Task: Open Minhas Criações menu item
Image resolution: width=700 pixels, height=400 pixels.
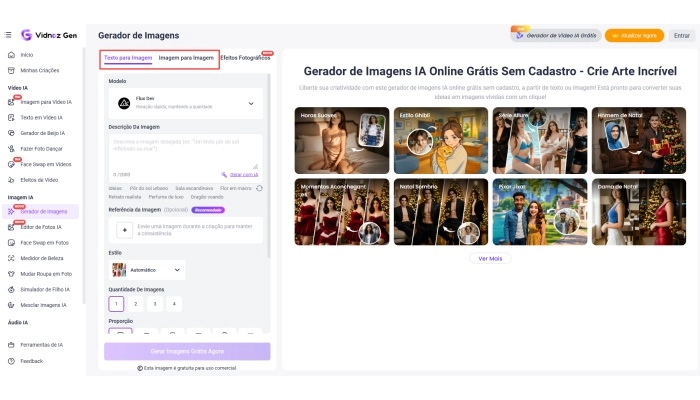Action: (40, 71)
